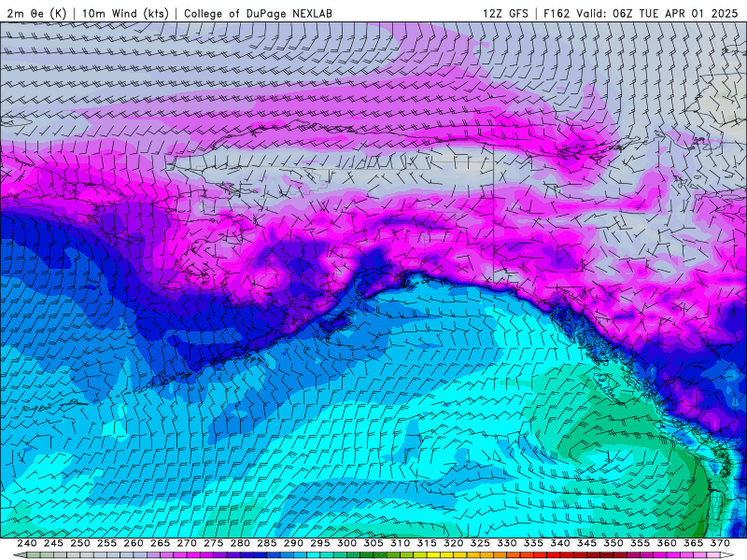Click the 'F162' forecast hour text

point(557,13)
